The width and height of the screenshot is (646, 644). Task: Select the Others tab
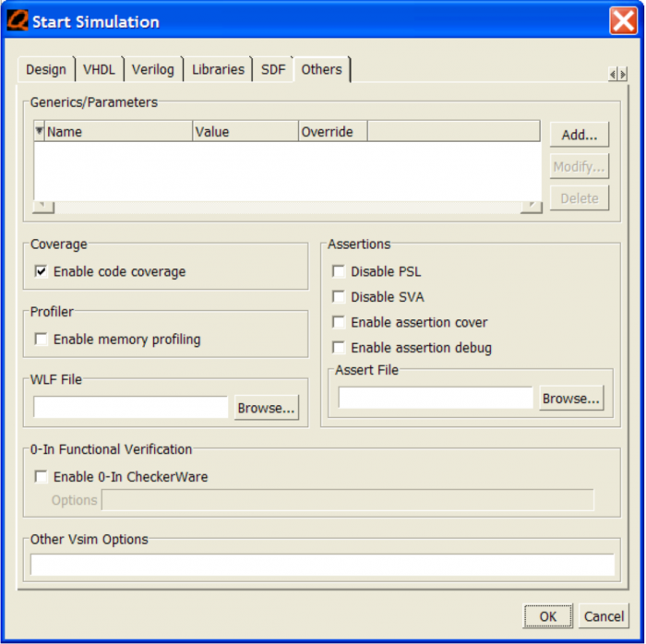[321, 69]
